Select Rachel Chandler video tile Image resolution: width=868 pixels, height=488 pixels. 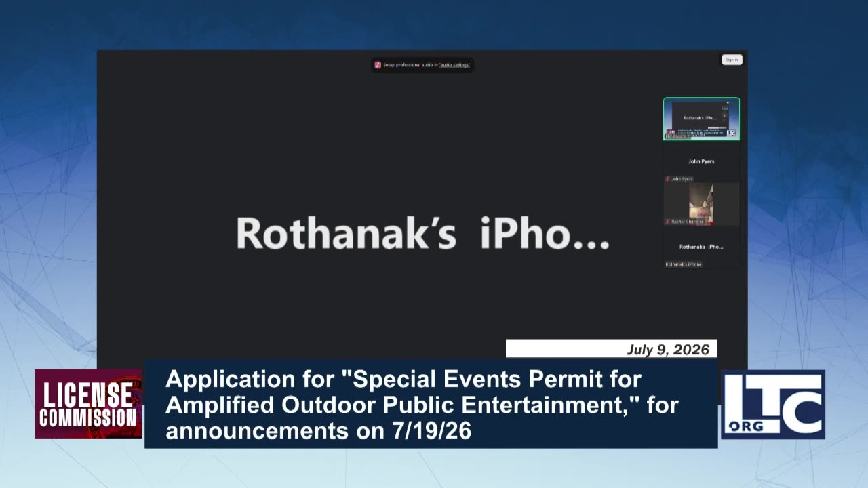click(701, 203)
